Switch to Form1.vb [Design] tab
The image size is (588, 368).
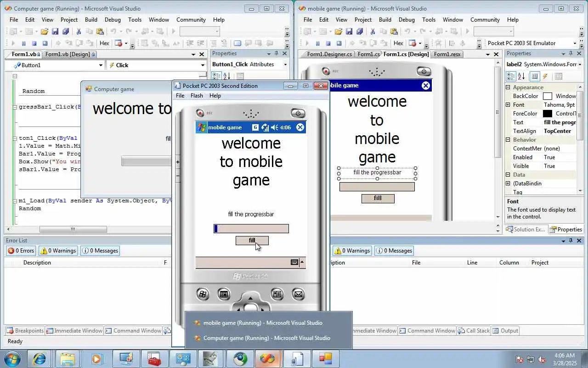(70, 54)
